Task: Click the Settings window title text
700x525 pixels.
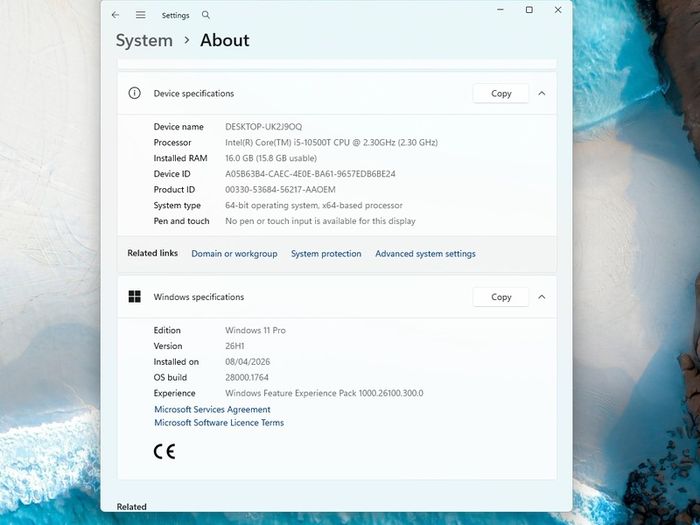Action: [175, 15]
